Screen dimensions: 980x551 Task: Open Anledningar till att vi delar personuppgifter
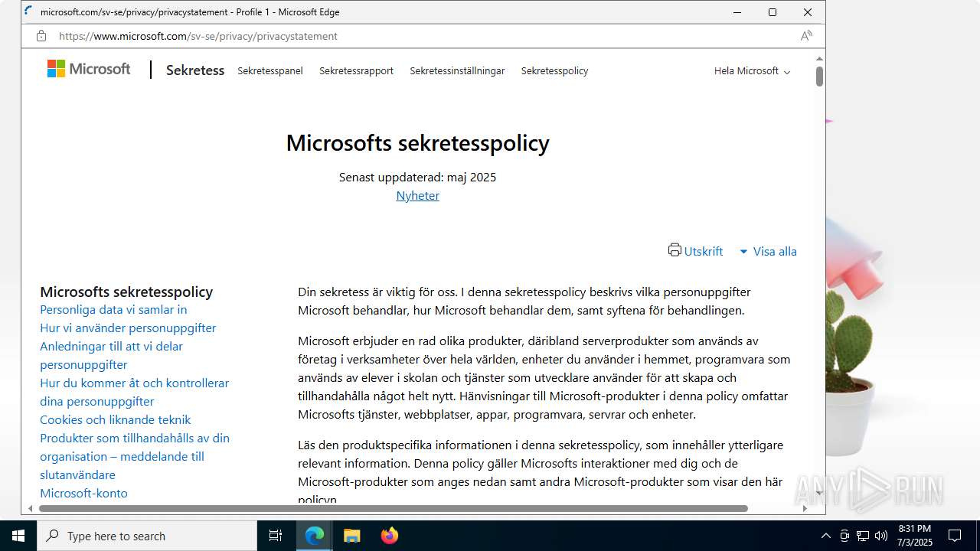111,355
